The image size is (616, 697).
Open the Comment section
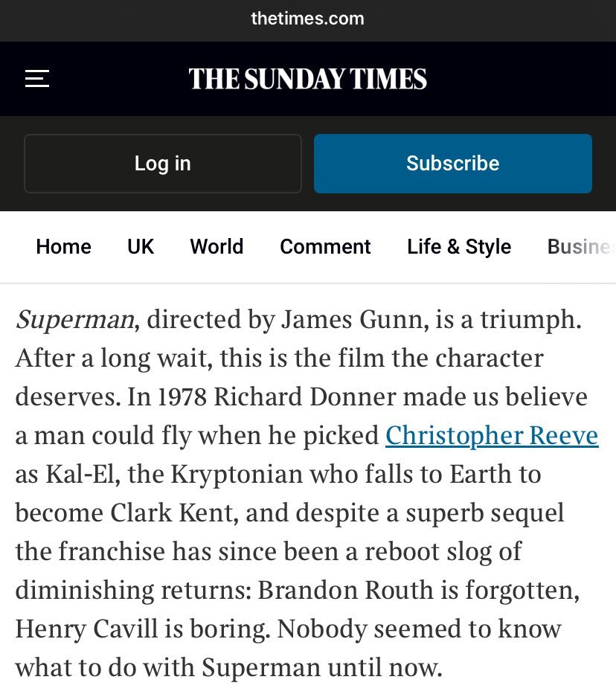coord(325,247)
